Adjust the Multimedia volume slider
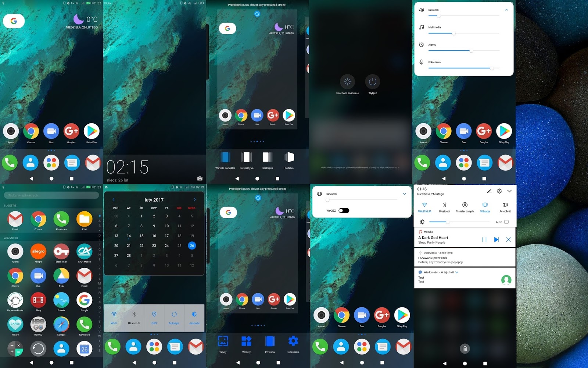588x368 pixels. (464, 33)
